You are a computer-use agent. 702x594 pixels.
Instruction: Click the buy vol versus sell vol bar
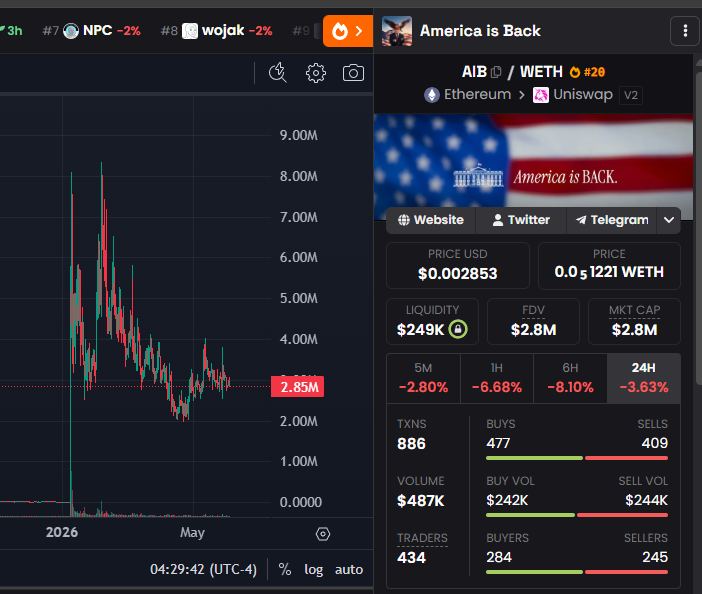tap(577, 515)
